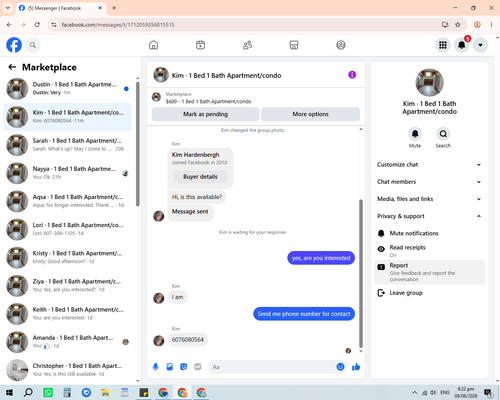
Task: Click the message text input field
Action: (272, 367)
